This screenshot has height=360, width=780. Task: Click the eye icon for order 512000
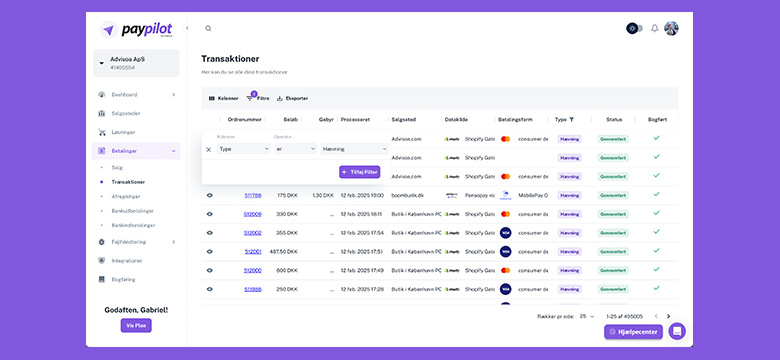click(x=209, y=270)
